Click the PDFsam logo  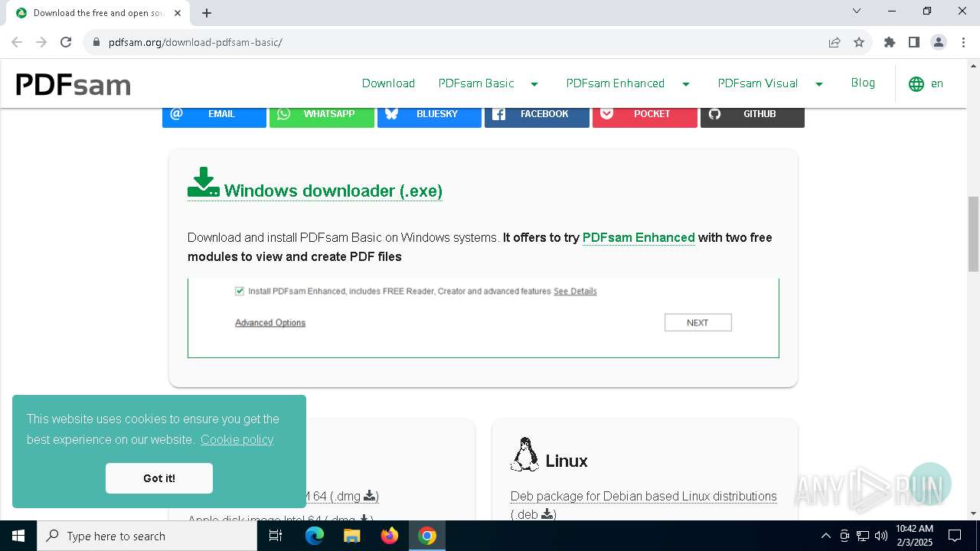[73, 84]
